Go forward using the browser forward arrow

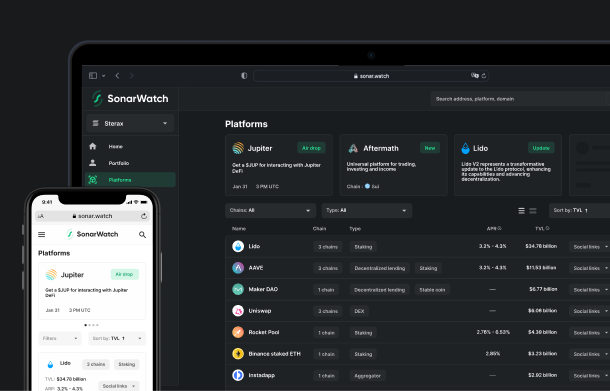131,75
